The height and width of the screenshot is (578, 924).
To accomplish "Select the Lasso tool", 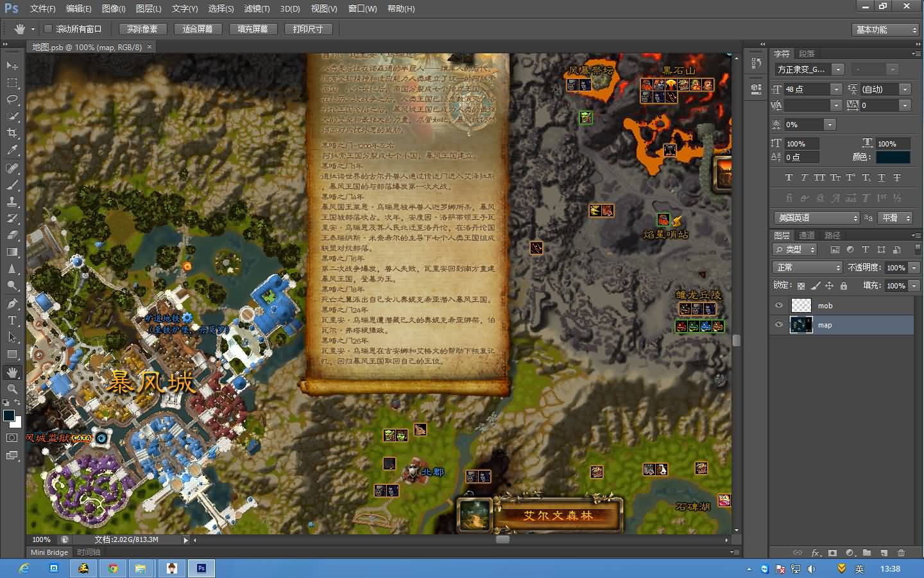I will coord(12,99).
